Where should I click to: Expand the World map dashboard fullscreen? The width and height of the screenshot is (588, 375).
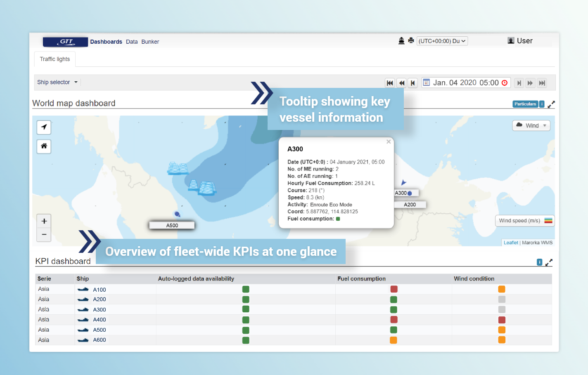point(551,104)
